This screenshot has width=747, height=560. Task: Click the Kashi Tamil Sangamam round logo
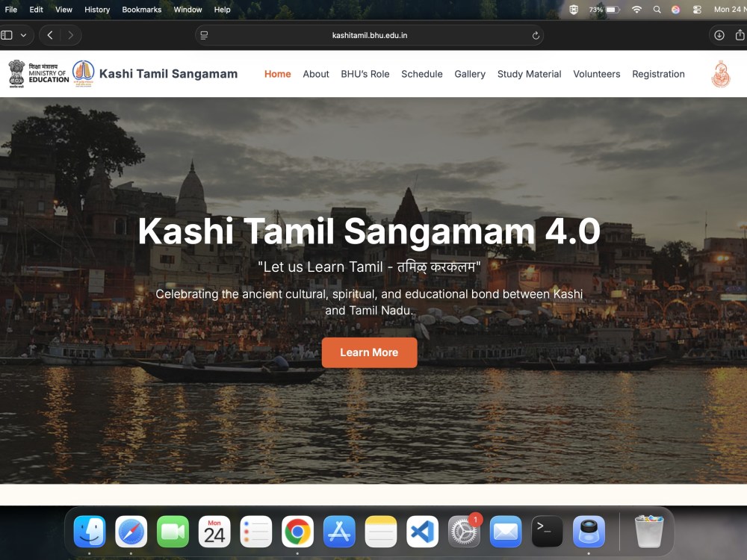84,73
